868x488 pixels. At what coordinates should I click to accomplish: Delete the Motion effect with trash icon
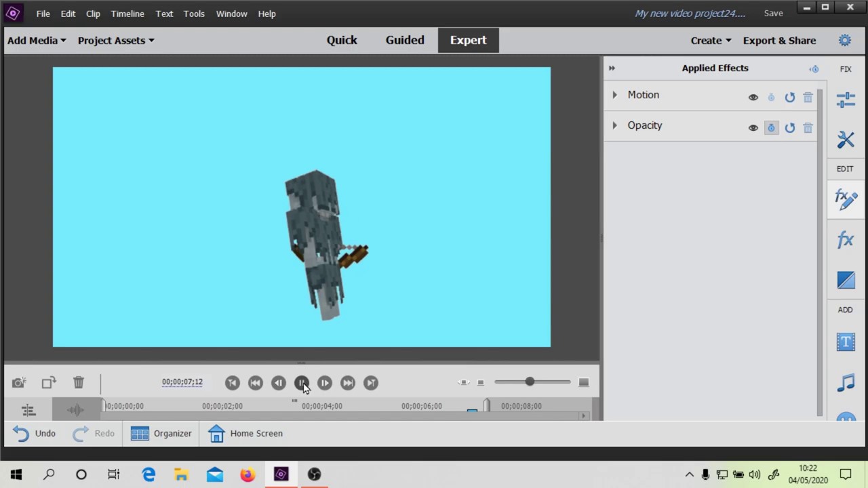pos(808,98)
